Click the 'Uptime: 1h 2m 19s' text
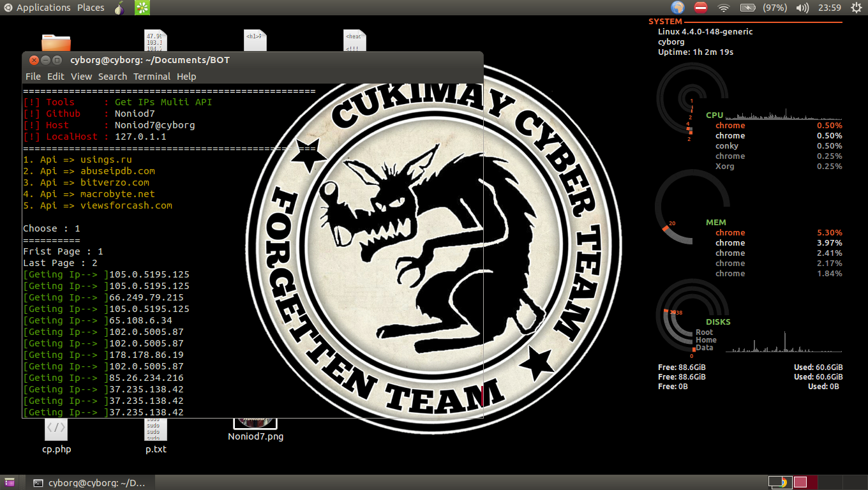The width and height of the screenshot is (868, 490). coord(696,52)
